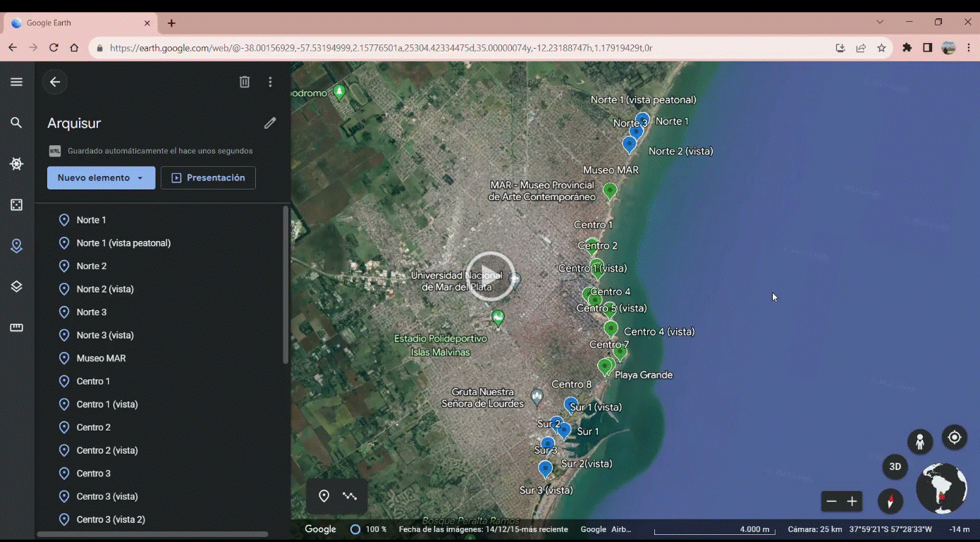Open the project three-dot options menu
The height and width of the screenshot is (542, 980).
pos(270,82)
